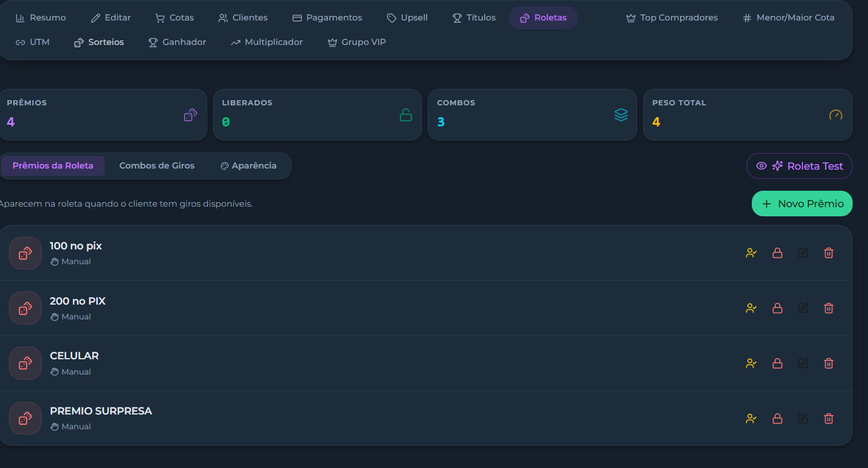The image size is (868, 468).
Task: Click the layers icon in the Combos card
Action: pyautogui.click(x=621, y=115)
